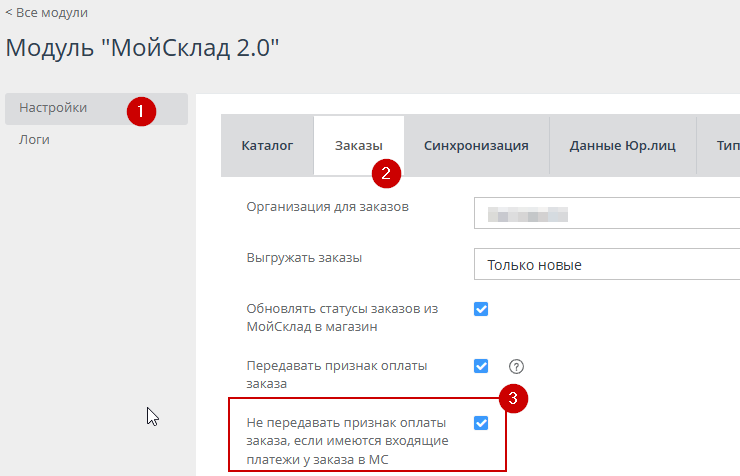Open 'Настройки' in the sidebar
The width and height of the screenshot is (740, 476).
(x=96, y=109)
